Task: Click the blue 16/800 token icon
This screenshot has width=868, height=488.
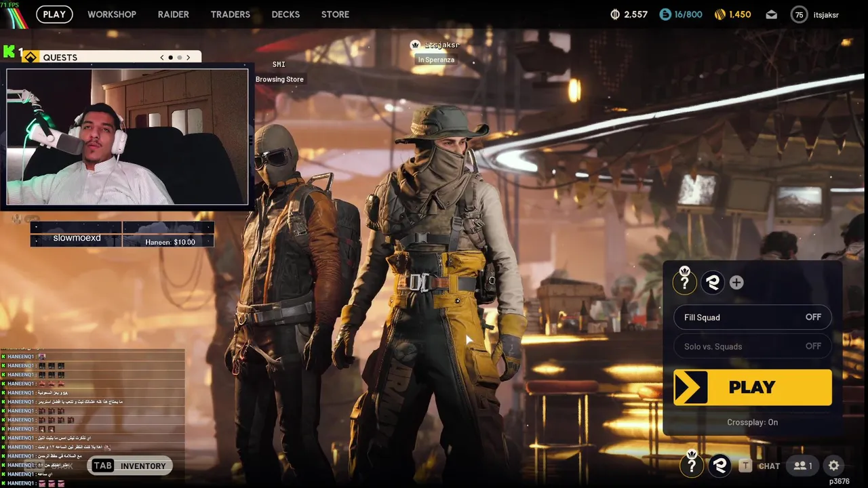Action: [665, 14]
